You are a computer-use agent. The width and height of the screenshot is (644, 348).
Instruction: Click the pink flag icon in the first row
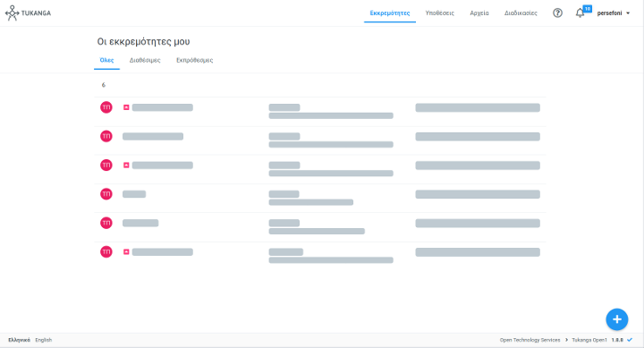126,107
